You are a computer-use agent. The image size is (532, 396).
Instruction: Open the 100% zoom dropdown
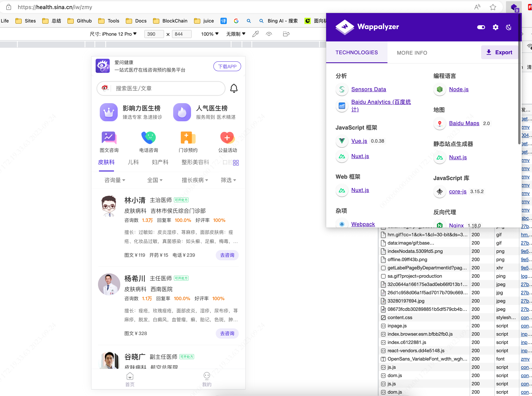tap(210, 34)
